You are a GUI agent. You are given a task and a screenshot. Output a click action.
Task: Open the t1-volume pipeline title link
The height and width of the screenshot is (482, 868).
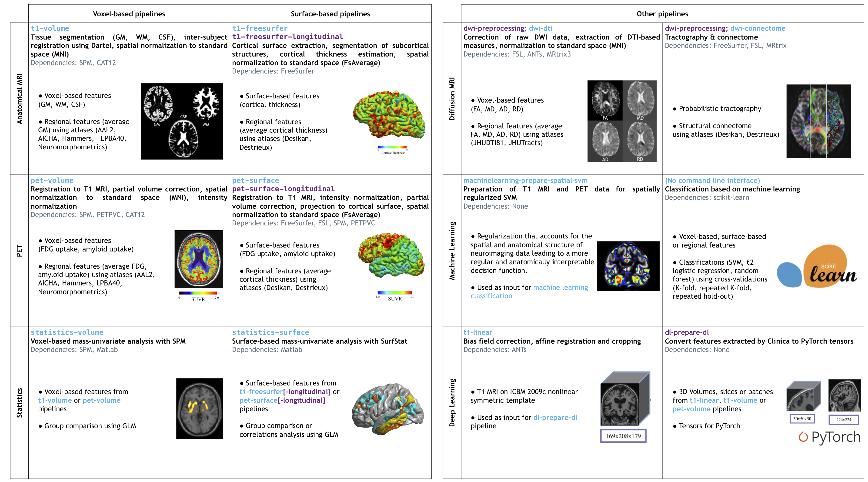click(x=50, y=28)
